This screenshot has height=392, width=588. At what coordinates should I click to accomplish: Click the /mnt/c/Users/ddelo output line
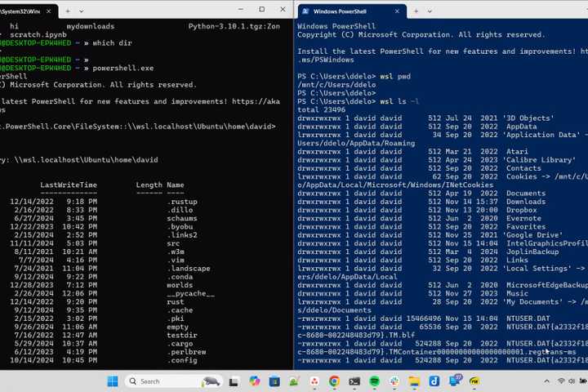click(x=336, y=85)
